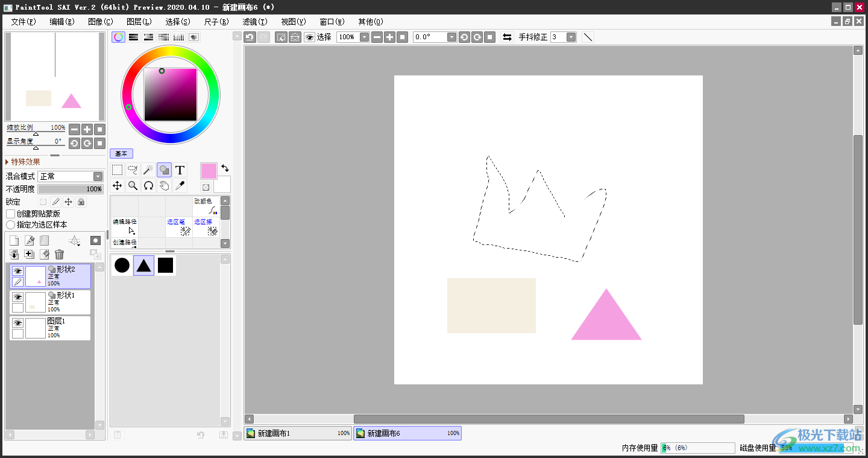Select the move tool
This screenshot has height=458, width=868.
pyautogui.click(x=118, y=186)
